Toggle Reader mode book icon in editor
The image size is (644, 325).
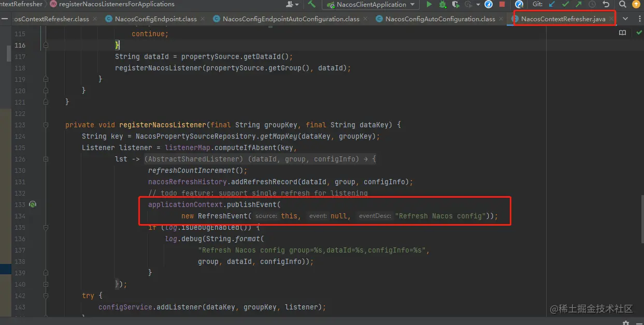pyautogui.click(x=622, y=33)
